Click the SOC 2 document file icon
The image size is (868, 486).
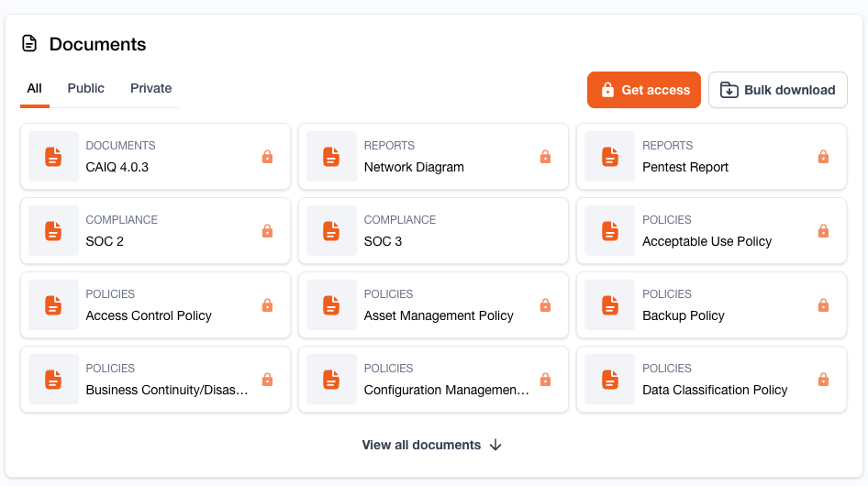[x=54, y=231]
